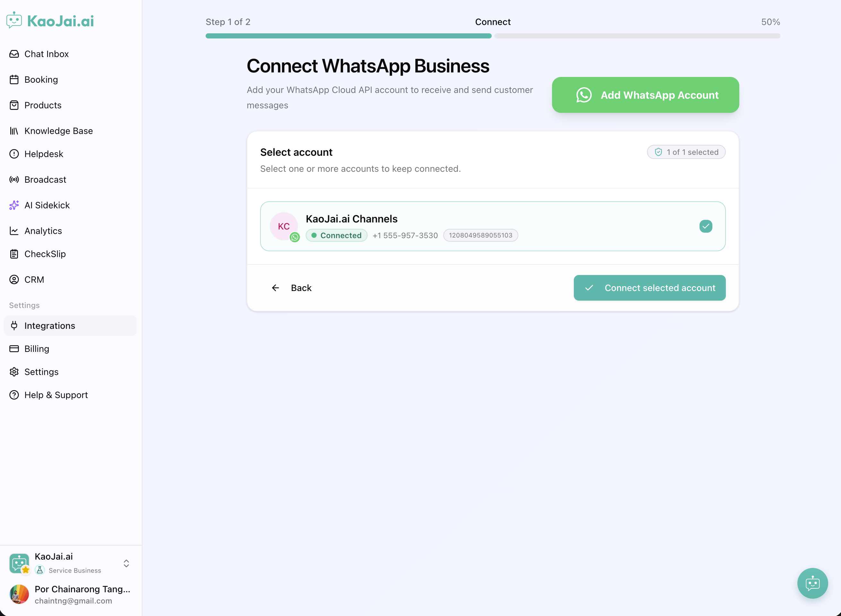
Task: Open the CRM page
Action: [70, 280]
